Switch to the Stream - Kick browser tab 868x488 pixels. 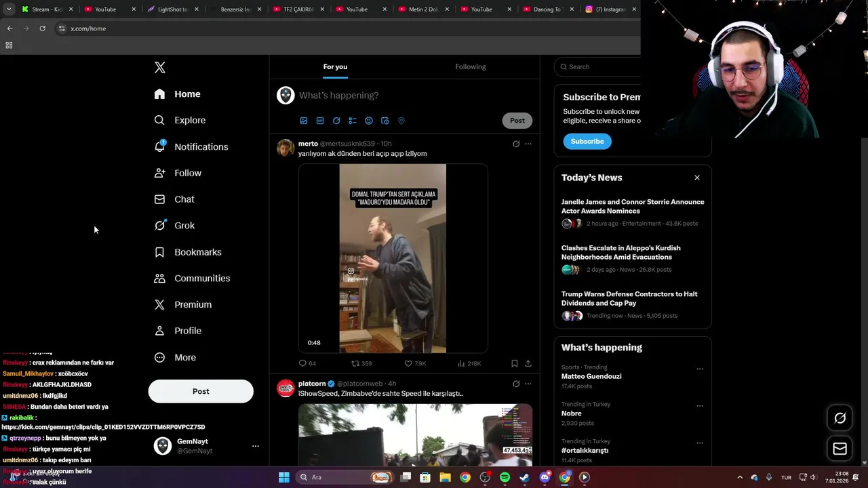(x=47, y=9)
